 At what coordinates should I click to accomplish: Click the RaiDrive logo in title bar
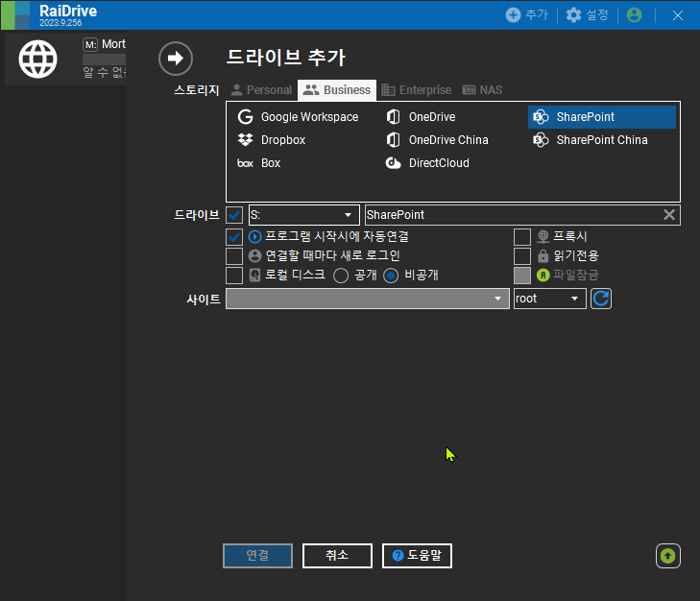tap(15, 15)
